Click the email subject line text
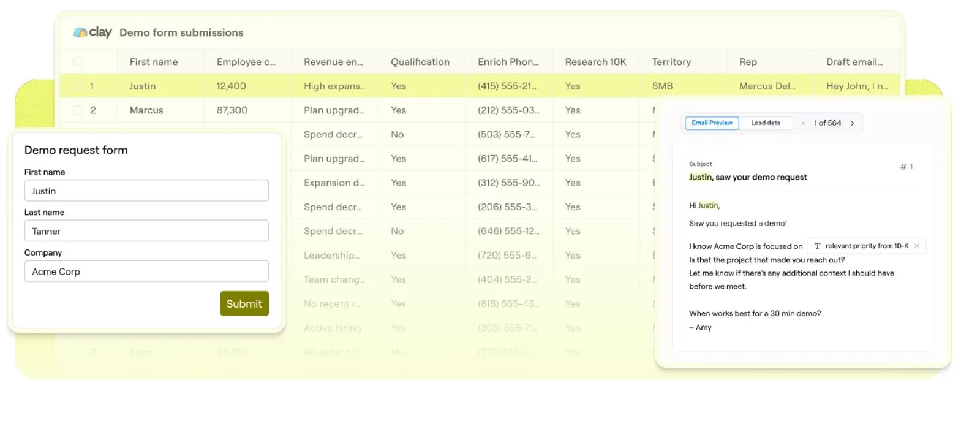 (x=748, y=177)
